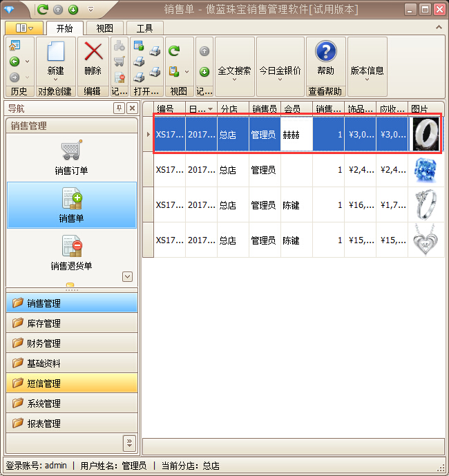This screenshot has height=476, width=449.
Task: Switch to the 视图 ribbon tab
Action: tap(104, 28)
